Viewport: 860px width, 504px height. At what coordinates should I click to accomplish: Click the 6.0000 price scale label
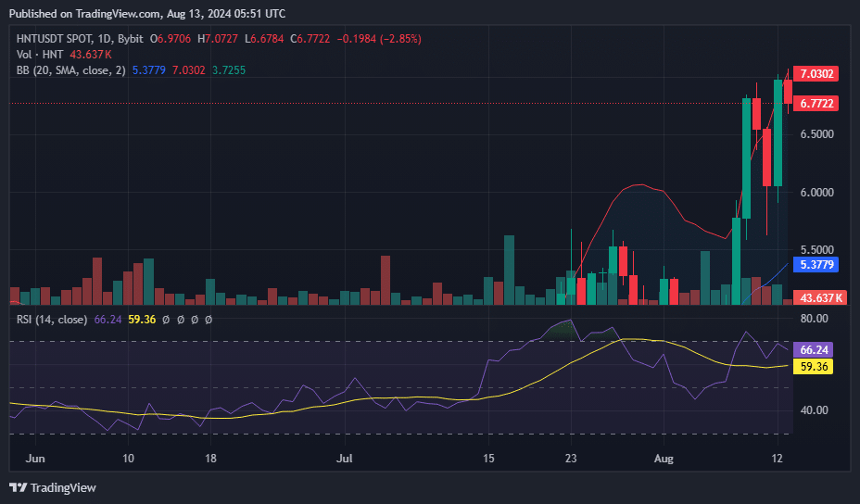point(816,193)
